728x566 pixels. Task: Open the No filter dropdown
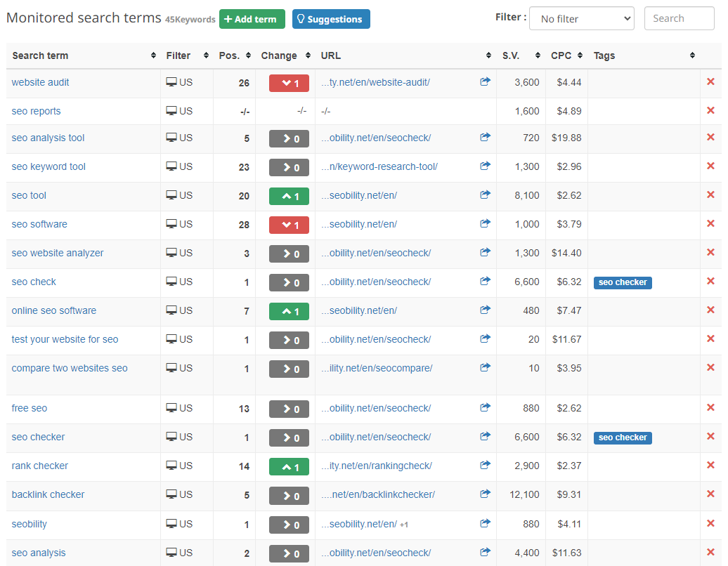582,18
